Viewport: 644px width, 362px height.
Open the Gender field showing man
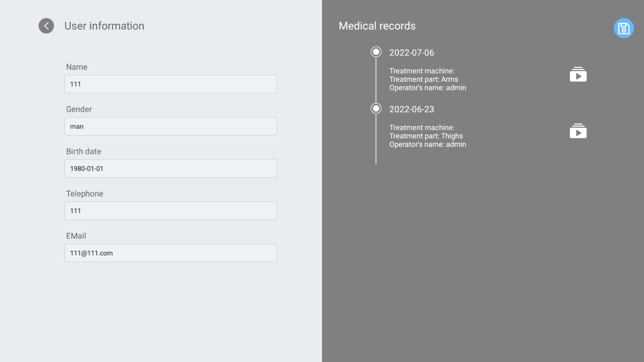pos(171,126)
